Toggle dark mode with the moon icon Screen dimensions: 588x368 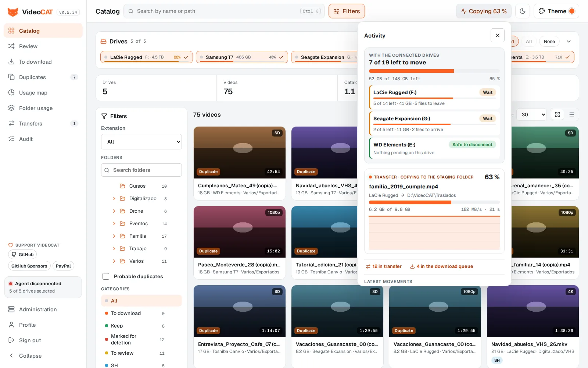pos(523,11)
